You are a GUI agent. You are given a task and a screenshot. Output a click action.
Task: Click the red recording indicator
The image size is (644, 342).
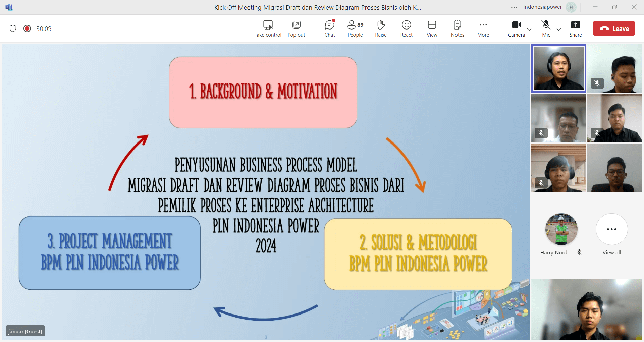(x=27, y=28)
